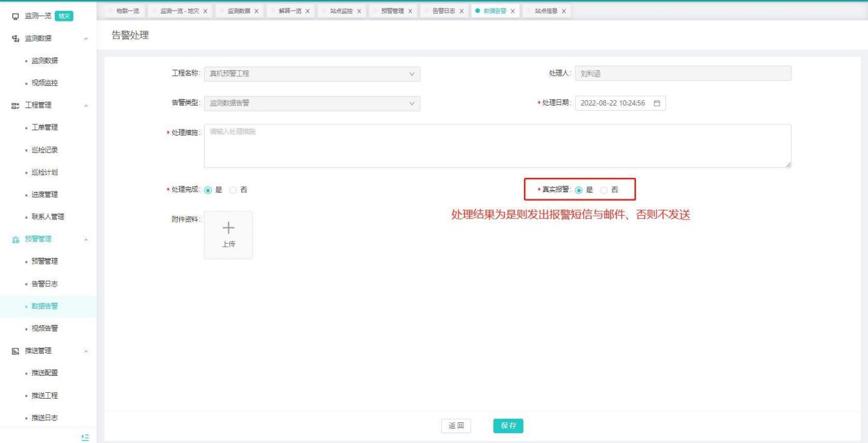
Task: Click the 推送管理 section icon in sidebar
Action: click(x=15, y=351)
